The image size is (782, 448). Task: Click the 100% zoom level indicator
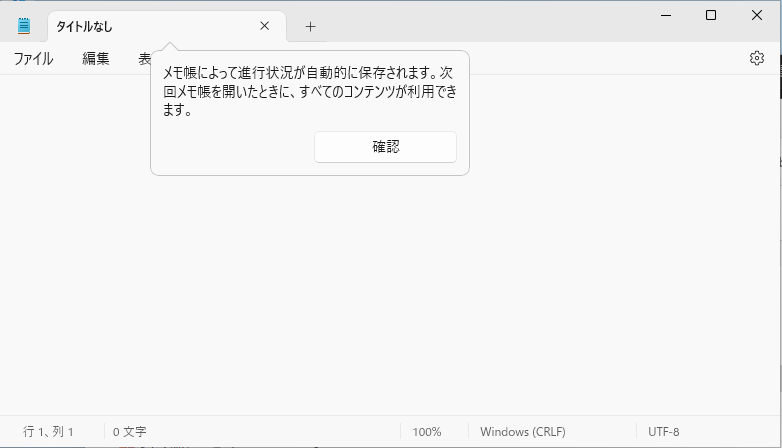426,432
